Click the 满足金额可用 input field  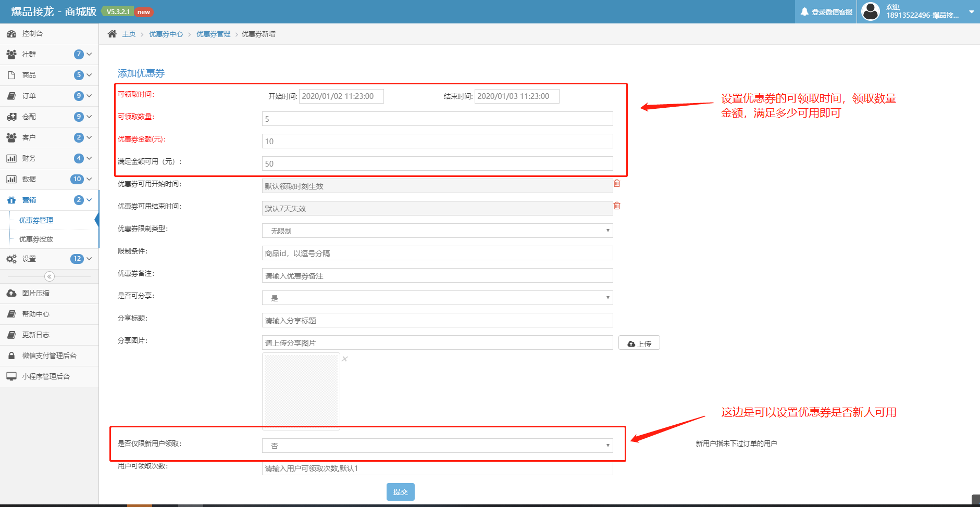click(437, 163)
